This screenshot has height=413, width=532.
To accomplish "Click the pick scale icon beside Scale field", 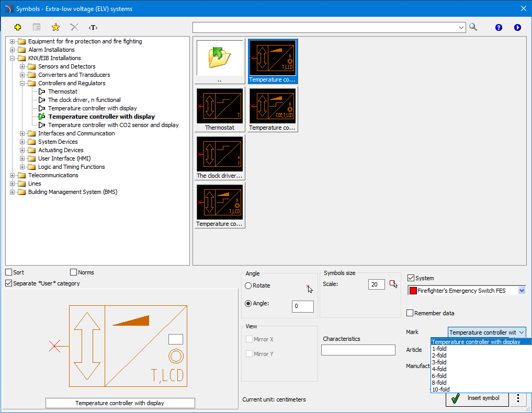I will [393, 284].
